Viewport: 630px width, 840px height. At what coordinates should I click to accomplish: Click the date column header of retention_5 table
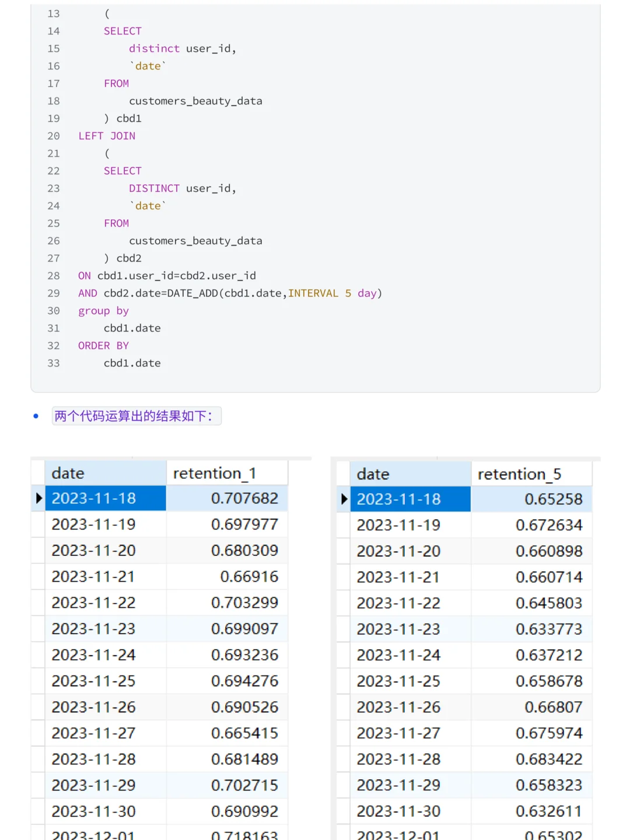(x=372, y=474)
